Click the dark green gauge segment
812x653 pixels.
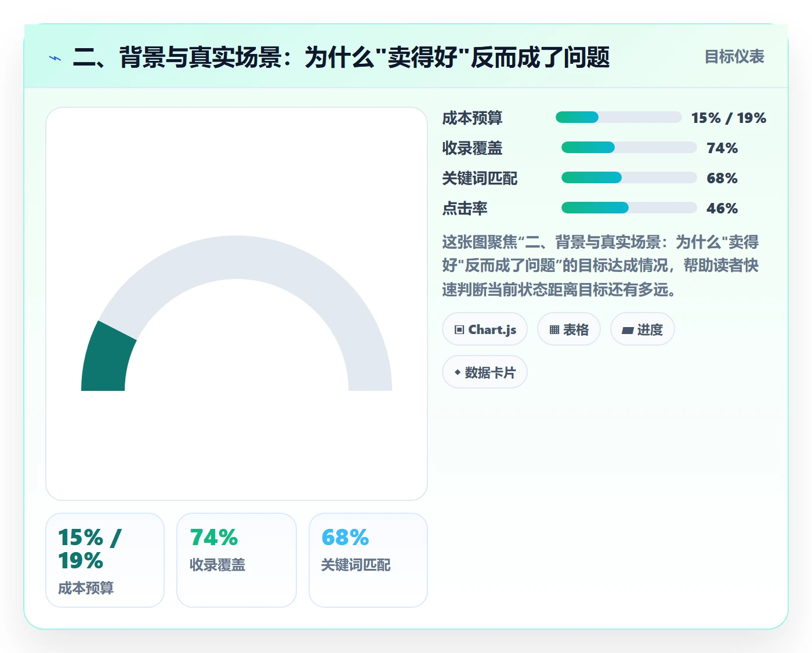106,360
